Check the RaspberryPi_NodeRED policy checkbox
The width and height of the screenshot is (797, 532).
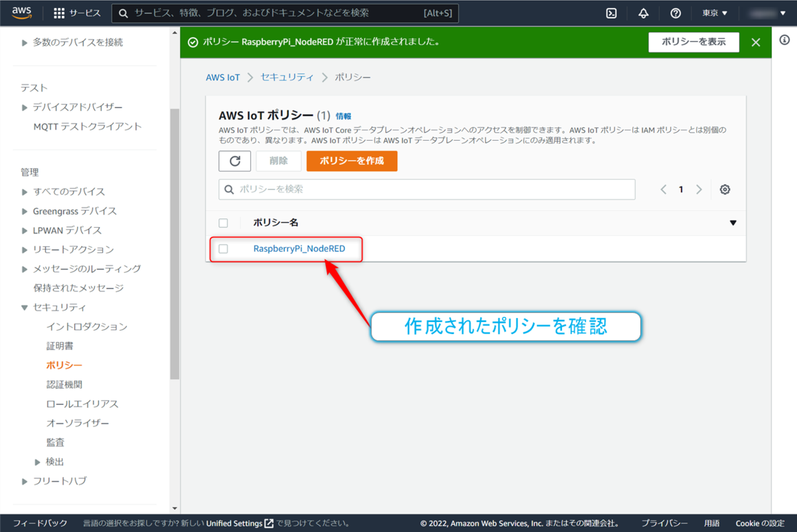pos(223,248)
